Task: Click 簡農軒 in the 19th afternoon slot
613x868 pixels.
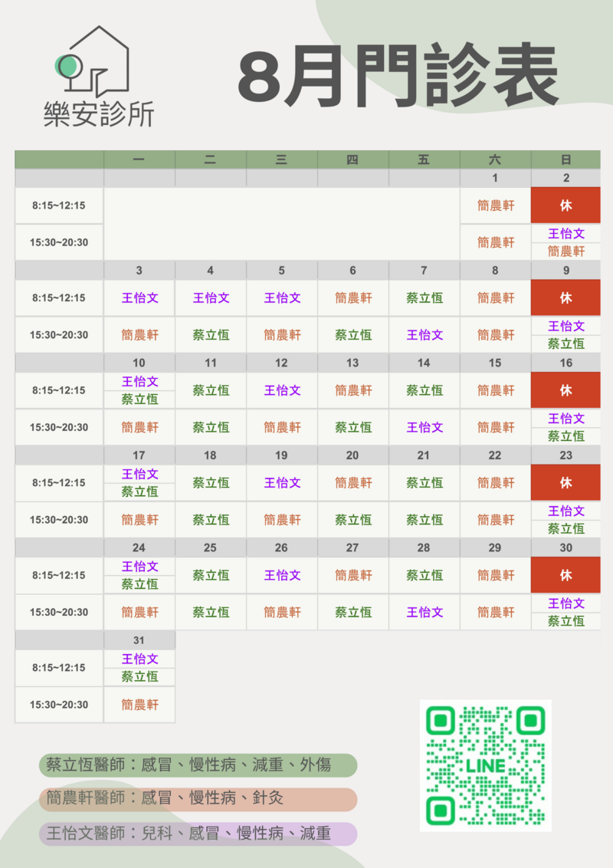Action: (x=282, y=520)
